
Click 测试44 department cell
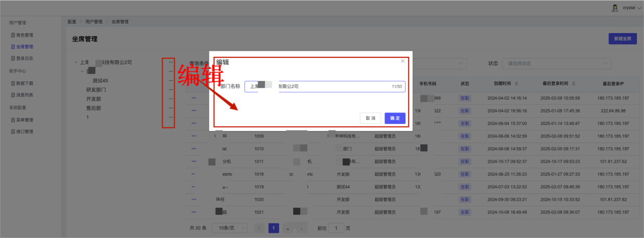click(343, 187)
